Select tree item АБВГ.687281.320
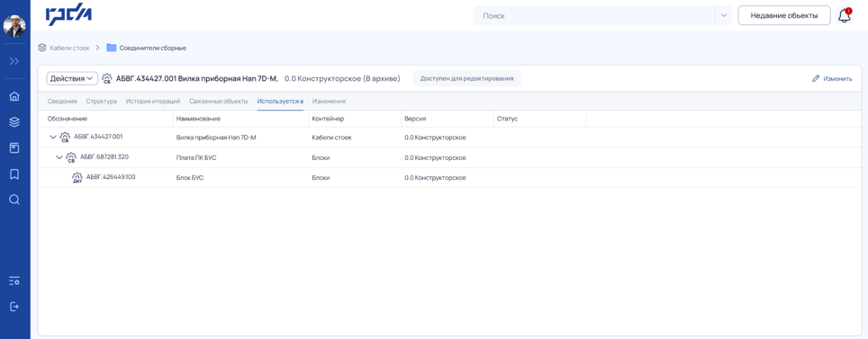868x339 pixels. [x=104, y=157]
